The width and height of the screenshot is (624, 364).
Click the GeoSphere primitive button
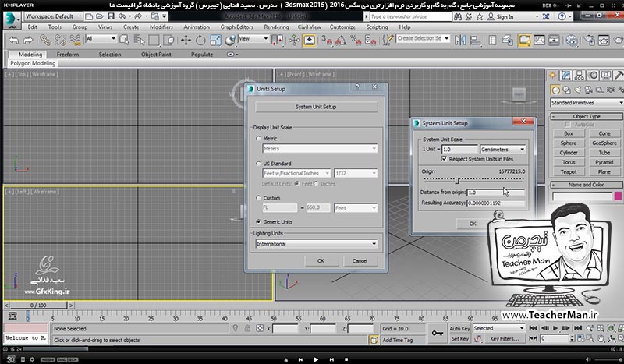coord(604,143)
